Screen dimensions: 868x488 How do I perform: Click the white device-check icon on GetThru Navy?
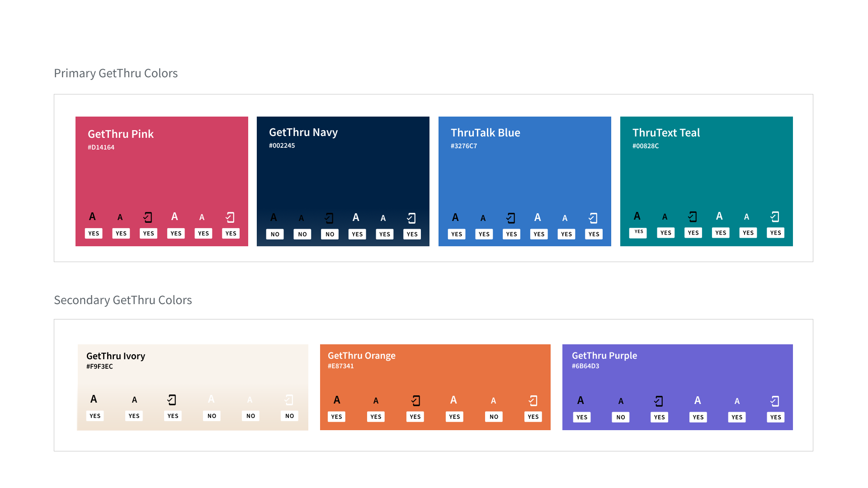click(411, 218)
